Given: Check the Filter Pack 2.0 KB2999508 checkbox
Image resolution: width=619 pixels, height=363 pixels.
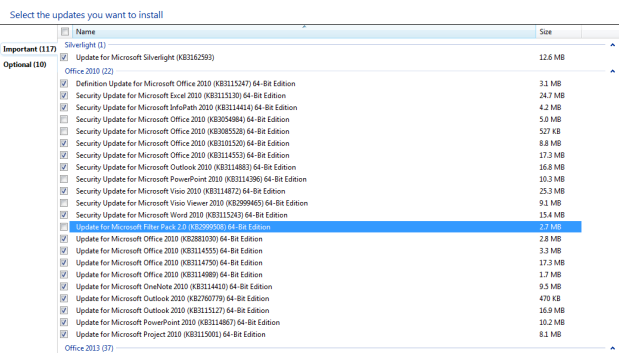Looking at the screenshot, I should coord(64,227).
